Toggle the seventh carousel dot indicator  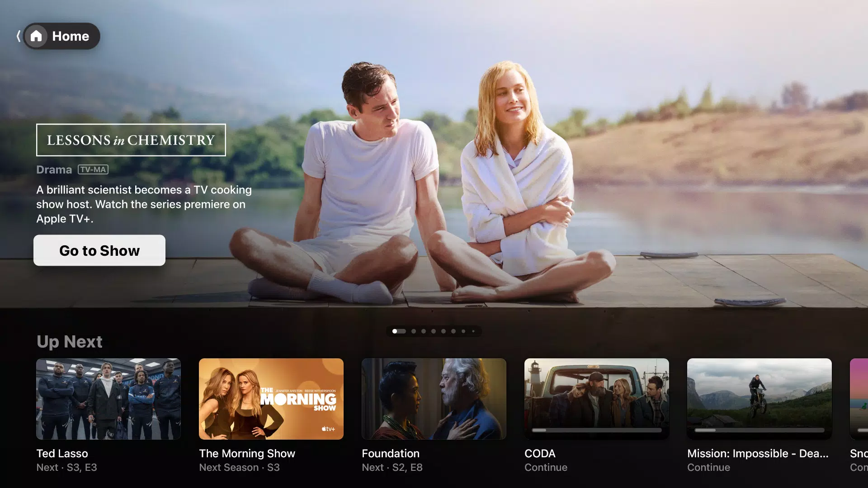(454, 331)
